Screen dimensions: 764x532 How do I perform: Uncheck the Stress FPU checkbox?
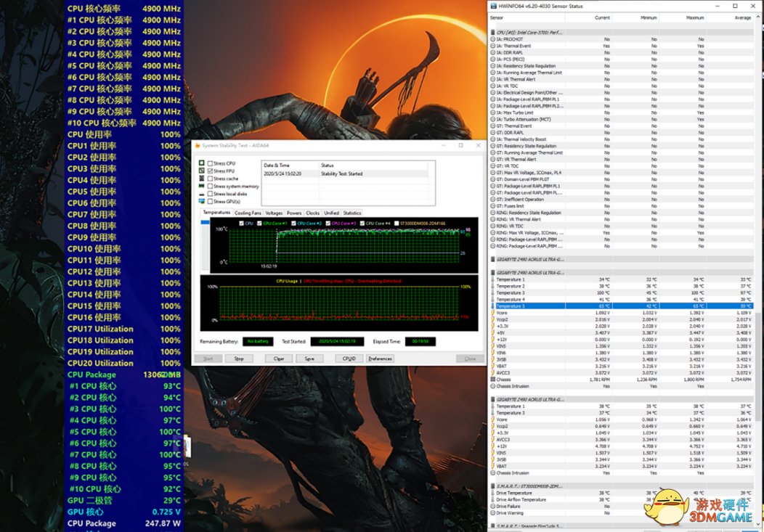pyautogui.click(x=210, y=171)
